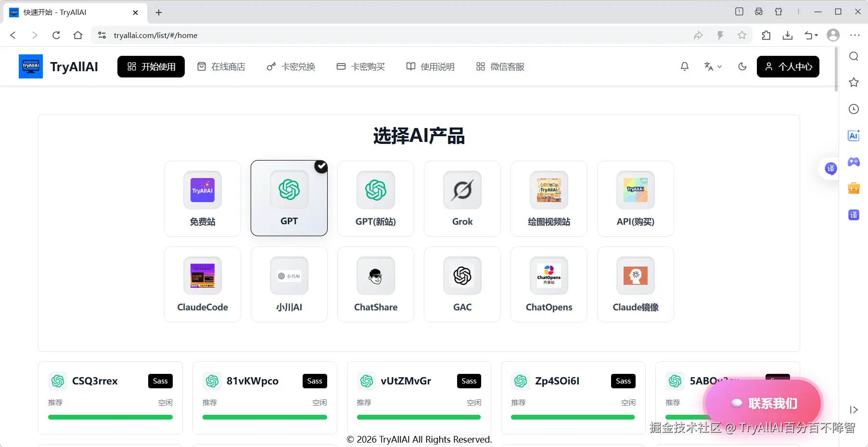Open the 卡密兑换 menu item
The height and width of the screenshot is (447, 868).
click(291, 66)
